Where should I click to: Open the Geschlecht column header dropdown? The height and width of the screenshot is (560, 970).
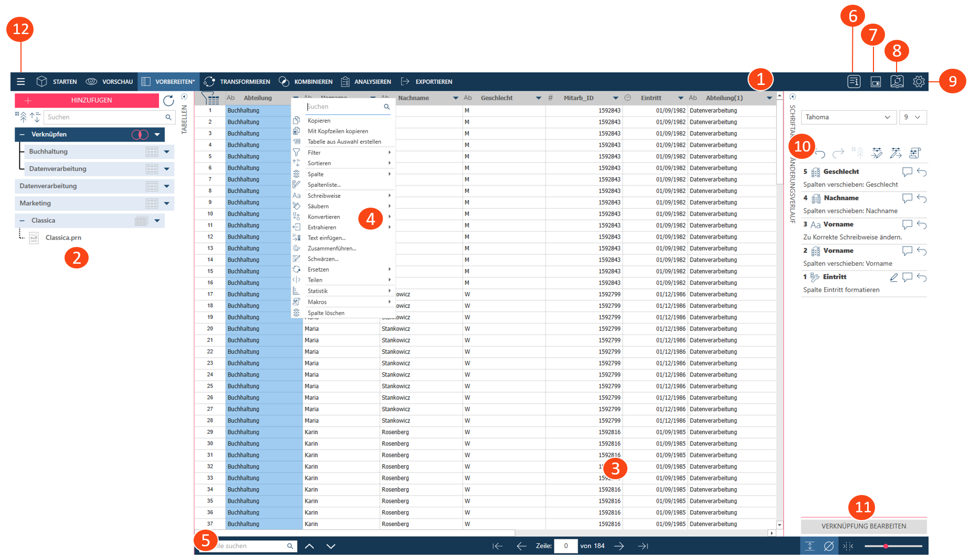(538, 98)
